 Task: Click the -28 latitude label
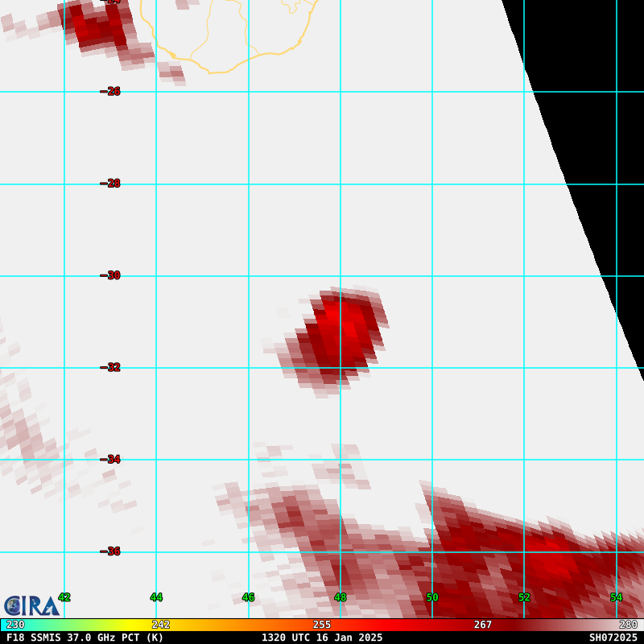pos(110,184)
